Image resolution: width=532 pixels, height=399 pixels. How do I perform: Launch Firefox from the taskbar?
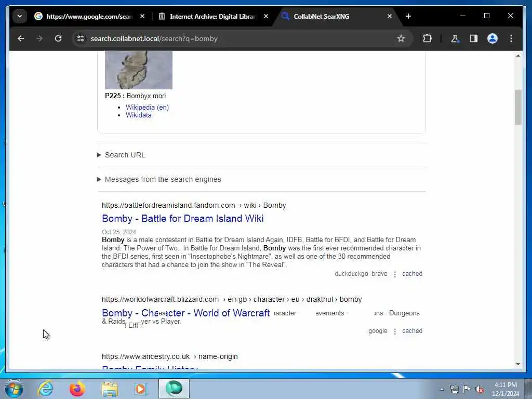[77, 389]
